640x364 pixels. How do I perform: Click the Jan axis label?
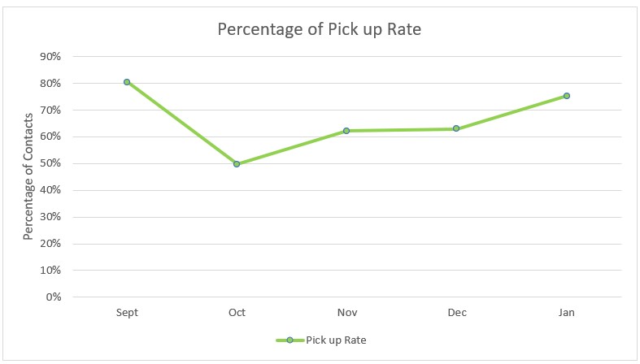[567, 312]
